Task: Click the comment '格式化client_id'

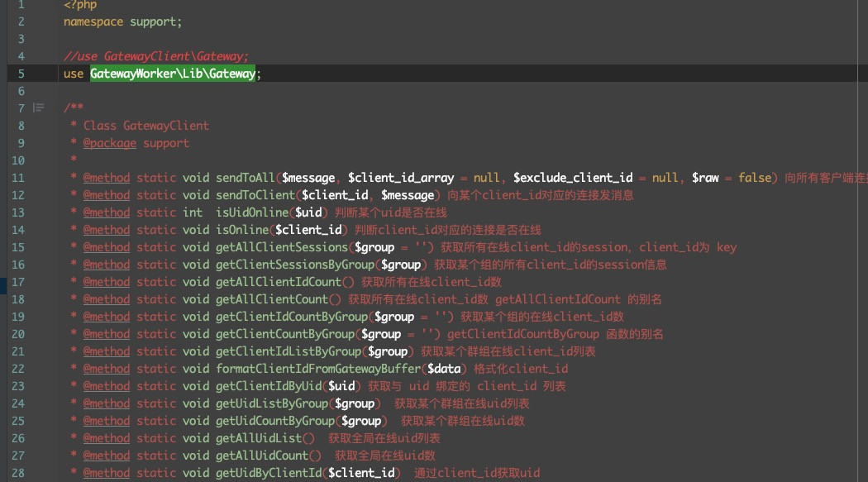Action: (x=521, y=369)
